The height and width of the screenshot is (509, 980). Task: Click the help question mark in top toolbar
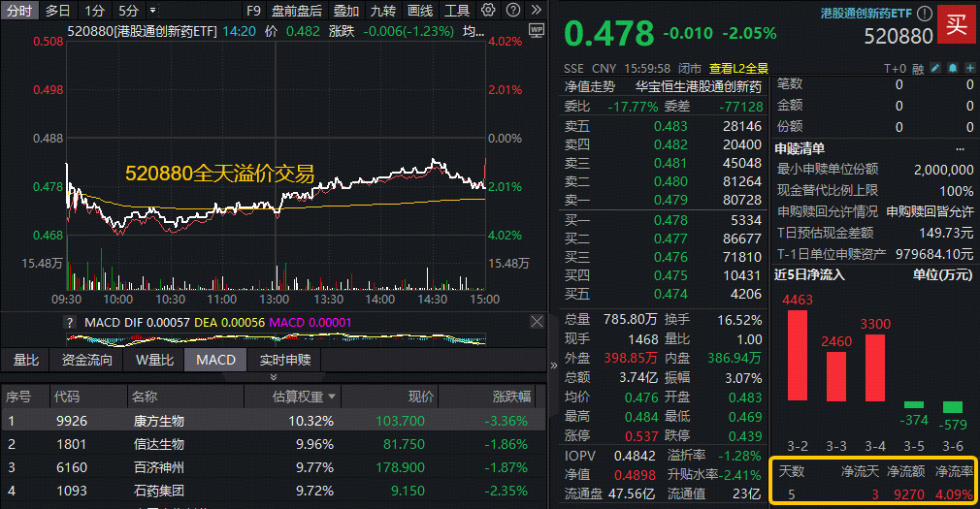(511, 11)
